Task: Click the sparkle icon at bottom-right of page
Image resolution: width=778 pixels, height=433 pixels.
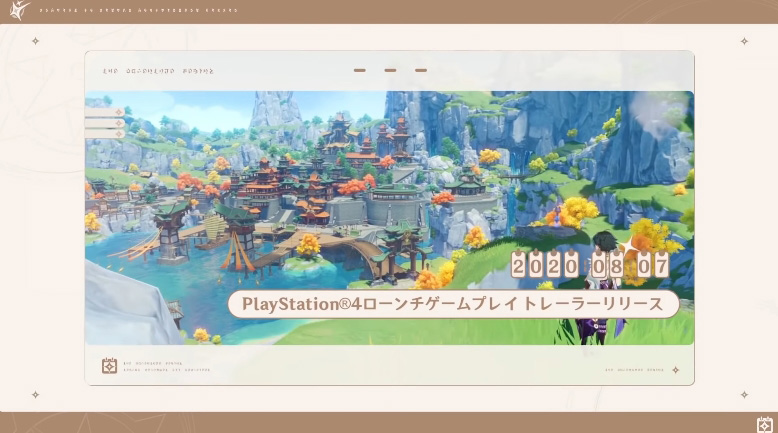Action: click(x=744, y=394)
